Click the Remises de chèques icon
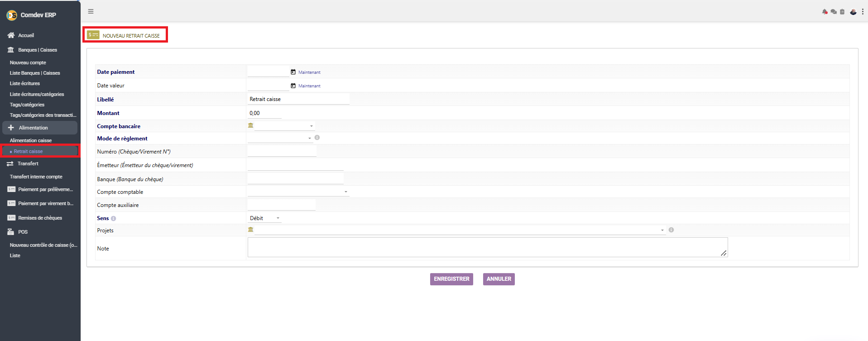The width and height of the screenshot is (868, 341). [x=11, y=218]
